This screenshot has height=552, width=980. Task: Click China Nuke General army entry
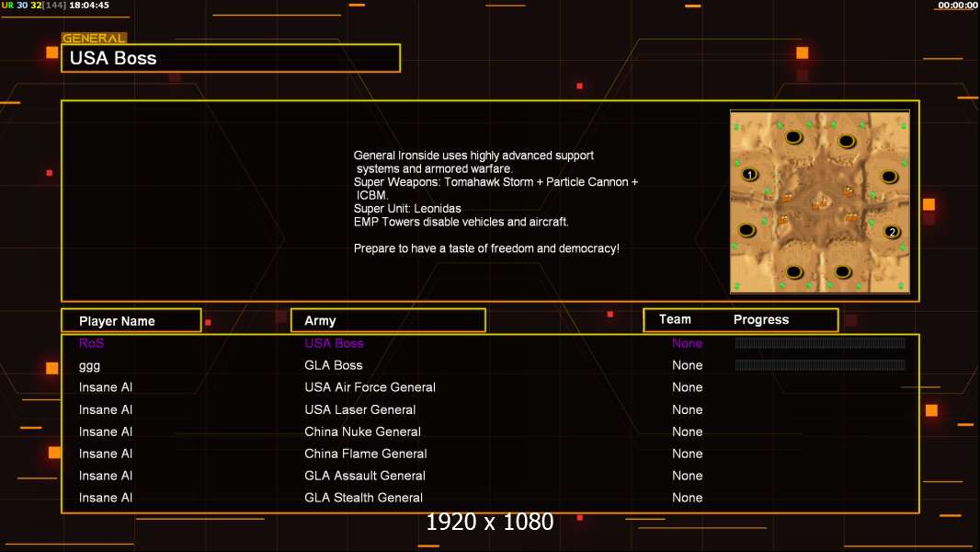(362, 431)
